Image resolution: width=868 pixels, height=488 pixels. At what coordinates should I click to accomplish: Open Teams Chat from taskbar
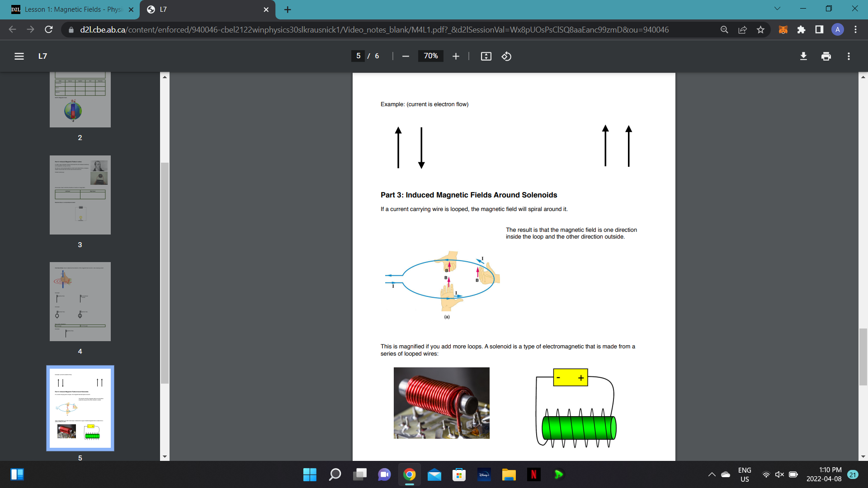tap(385, 474)
